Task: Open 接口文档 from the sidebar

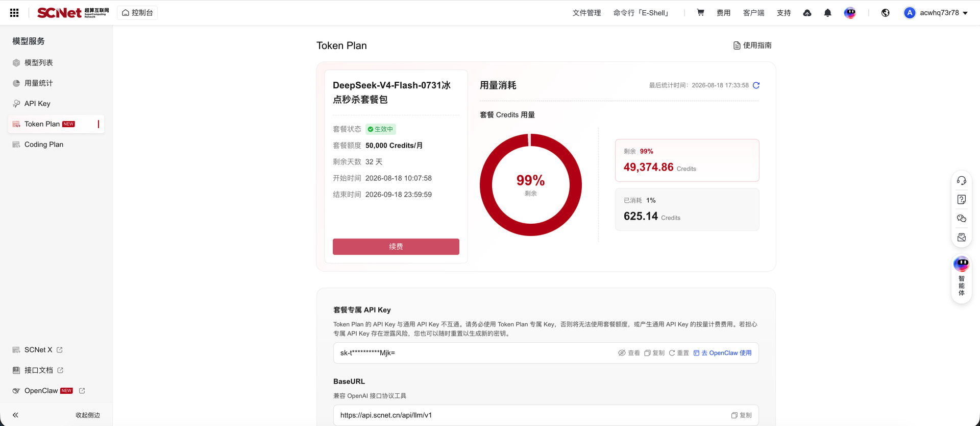Action: tap(39, 370)
